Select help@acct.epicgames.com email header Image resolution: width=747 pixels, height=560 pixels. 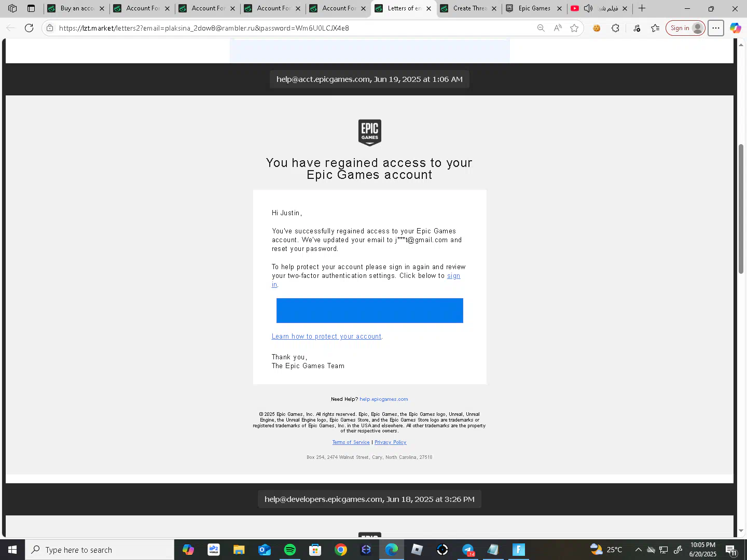point(369,79)
